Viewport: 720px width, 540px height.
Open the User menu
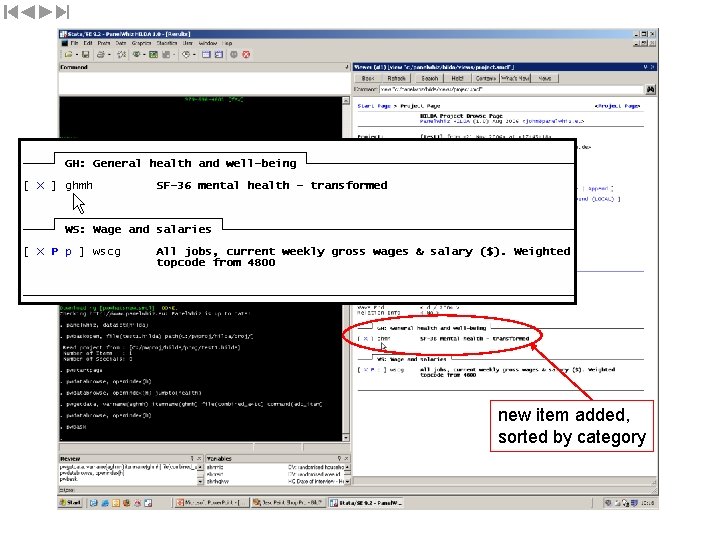(x=188, y=43)
